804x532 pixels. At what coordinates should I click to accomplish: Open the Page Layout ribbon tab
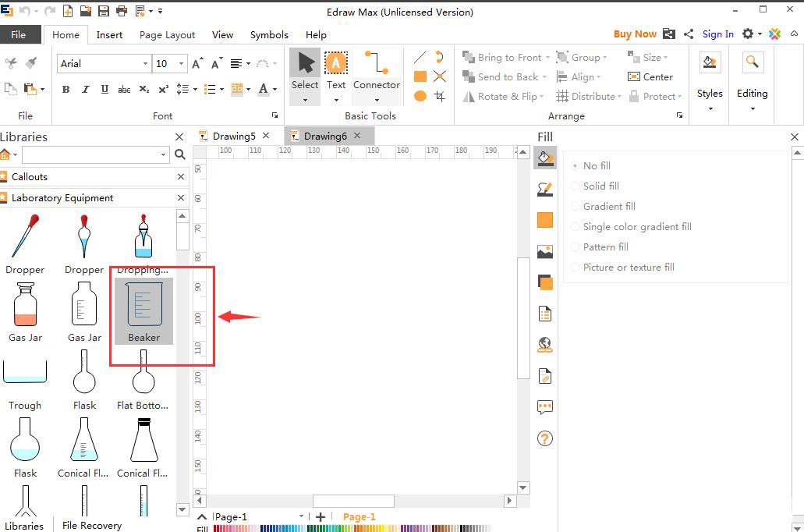pos(167,35)
